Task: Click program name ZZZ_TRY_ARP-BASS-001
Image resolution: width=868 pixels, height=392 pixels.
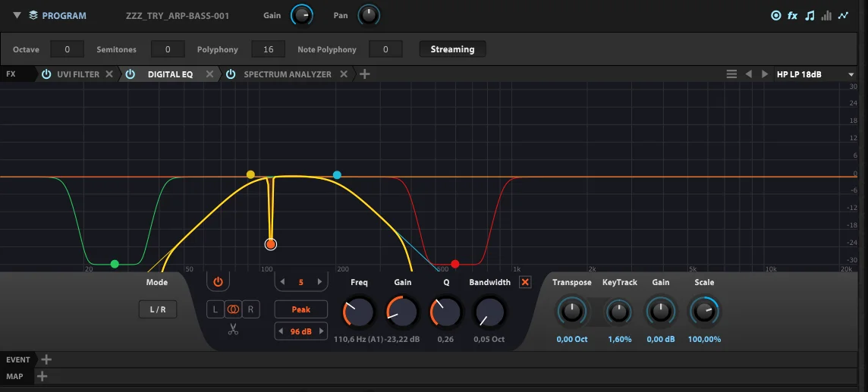Action: click(178, 15)
